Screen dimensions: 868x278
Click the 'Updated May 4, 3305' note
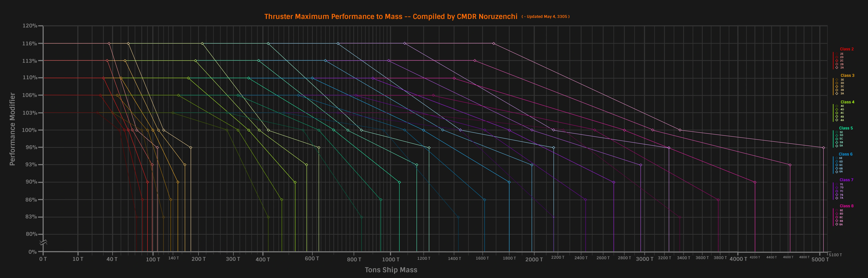tap(545, 17)
